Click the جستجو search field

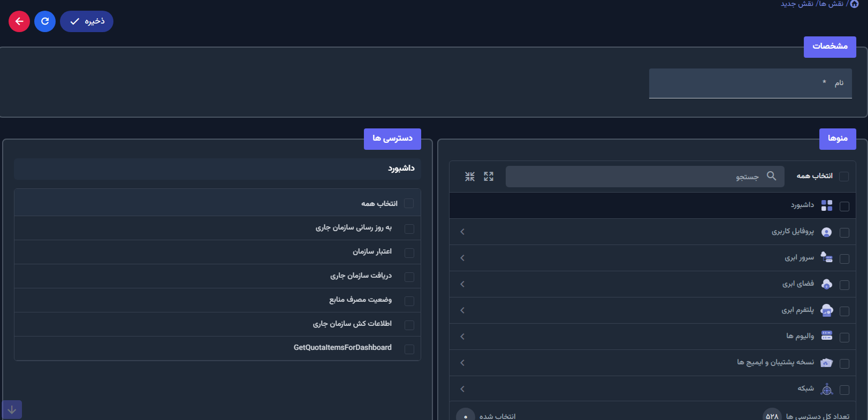point(645,177)
